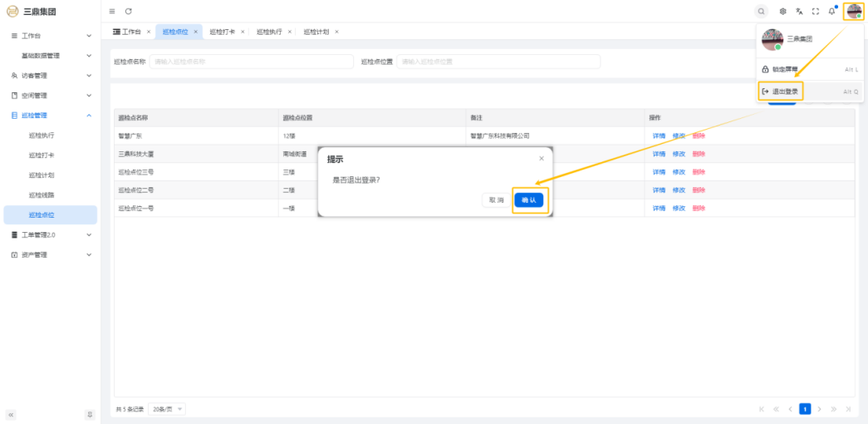
Task: Open 巡检线路 in the sidebar
Action: [x=42, y=195]
